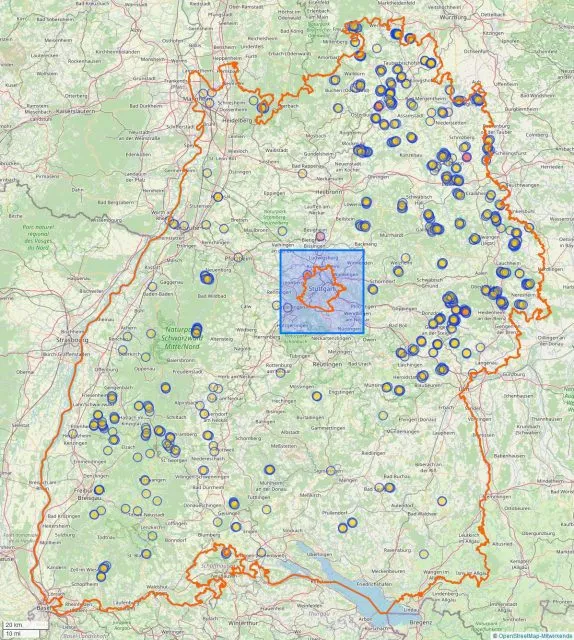Click the Naturpark Schwarzwald Mitte/Nord label
The width and height of the screenshot is (574, 640).
[181, 338]
